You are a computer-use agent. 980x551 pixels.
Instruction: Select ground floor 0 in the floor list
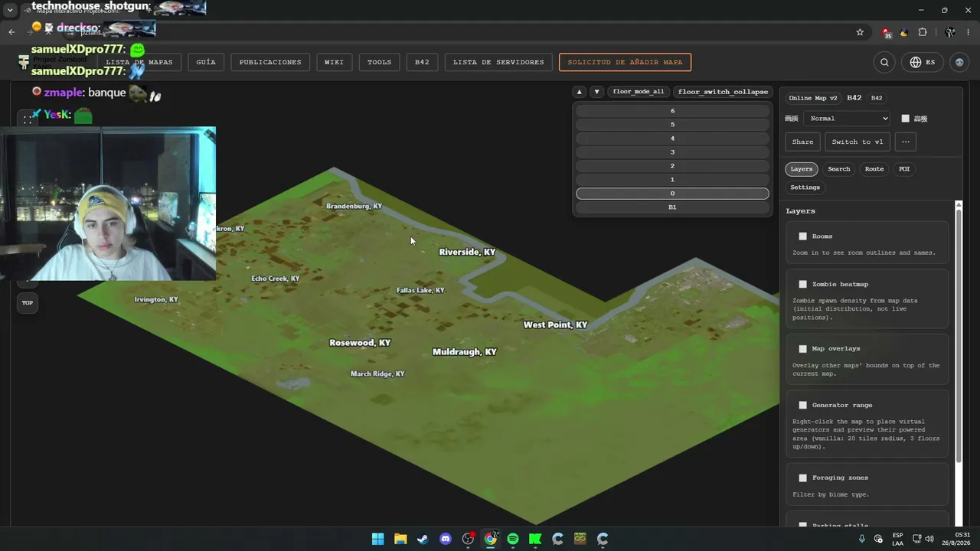point(672,194)
